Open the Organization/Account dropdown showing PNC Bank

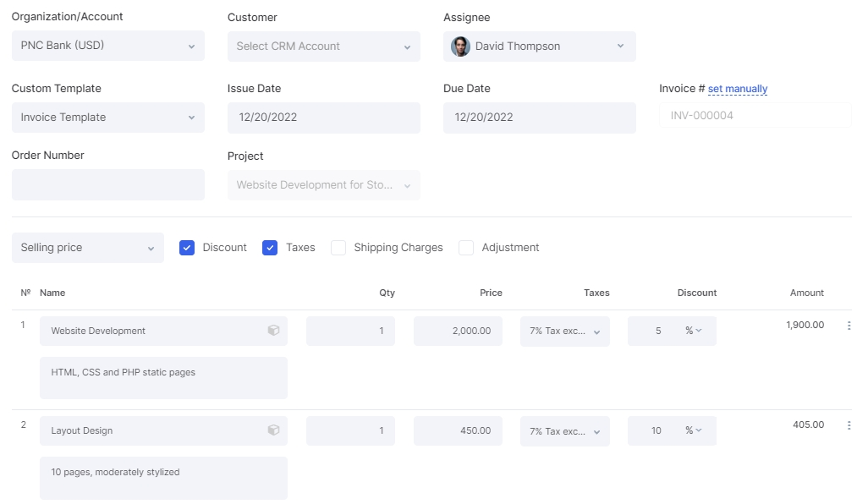point(108,46)
